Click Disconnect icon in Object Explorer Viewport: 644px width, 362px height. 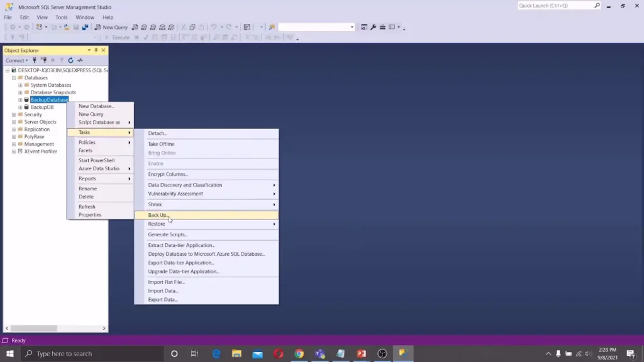(x=43, y=60)
